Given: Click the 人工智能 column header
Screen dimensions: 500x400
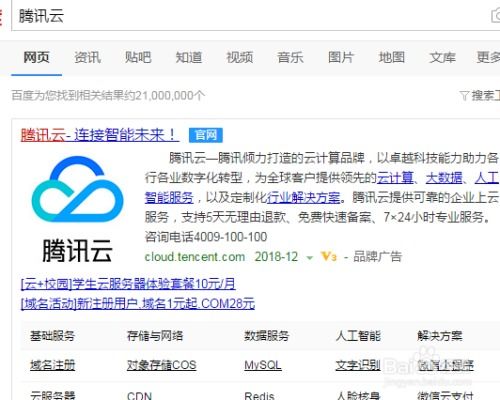Looking at the screenshot, I should 358,335.
